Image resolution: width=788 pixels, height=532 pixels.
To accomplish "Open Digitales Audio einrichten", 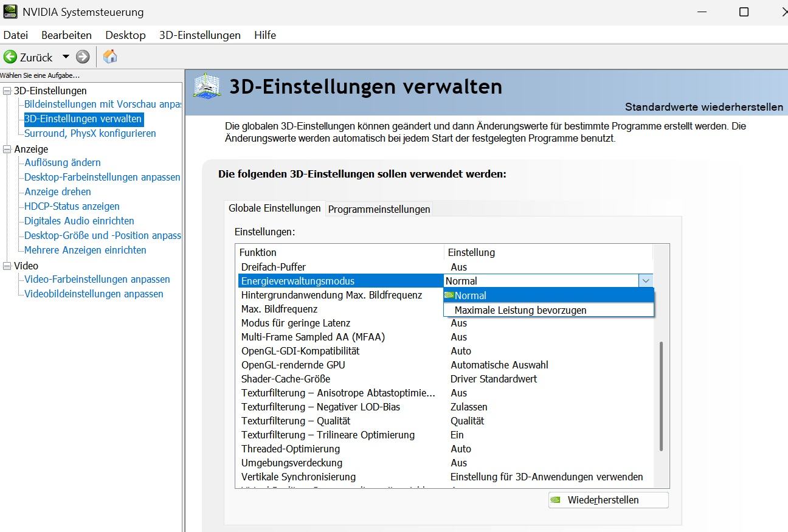I will pos(79,221).
